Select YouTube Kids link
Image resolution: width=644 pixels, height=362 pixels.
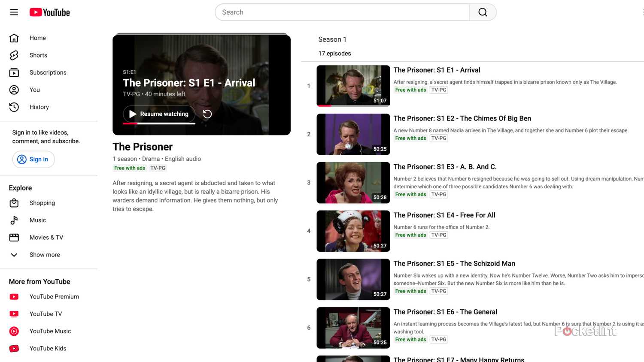(x=49, y=348)
